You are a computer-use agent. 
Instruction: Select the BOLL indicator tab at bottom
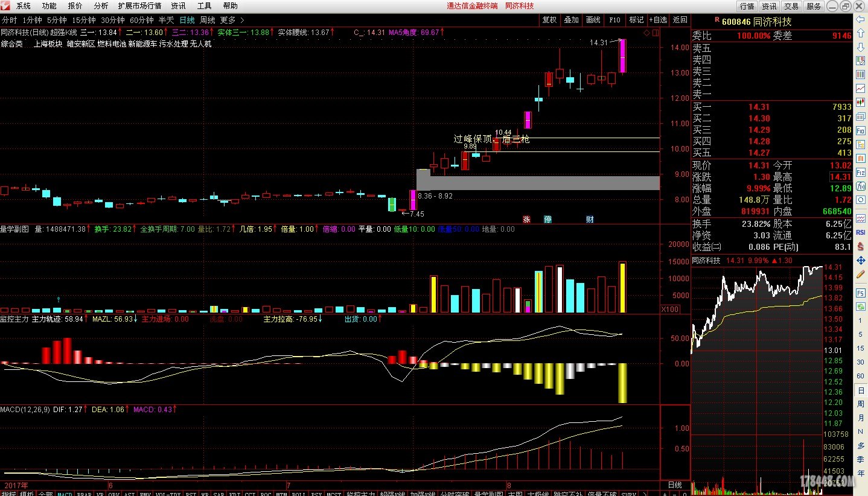pyautogui.click(x=299, y=494)
